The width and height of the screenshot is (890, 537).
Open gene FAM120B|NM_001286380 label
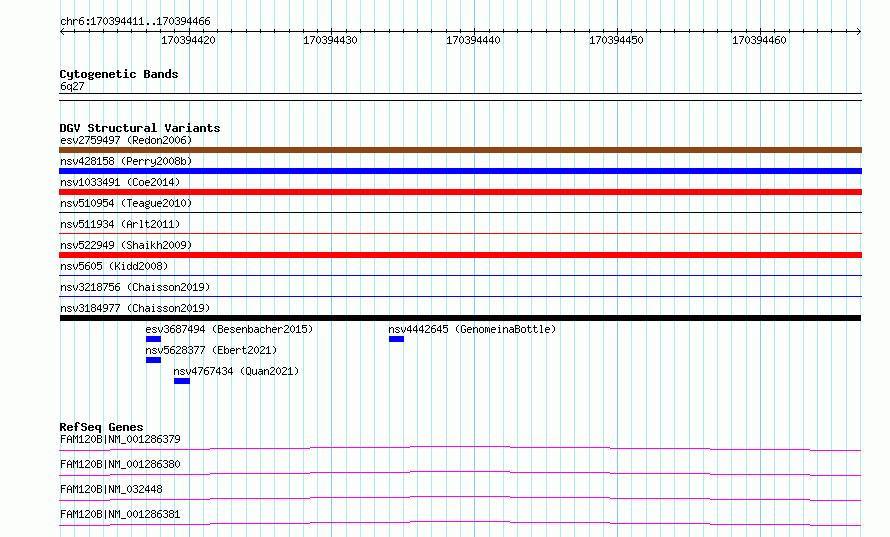[x=120, y=464]
